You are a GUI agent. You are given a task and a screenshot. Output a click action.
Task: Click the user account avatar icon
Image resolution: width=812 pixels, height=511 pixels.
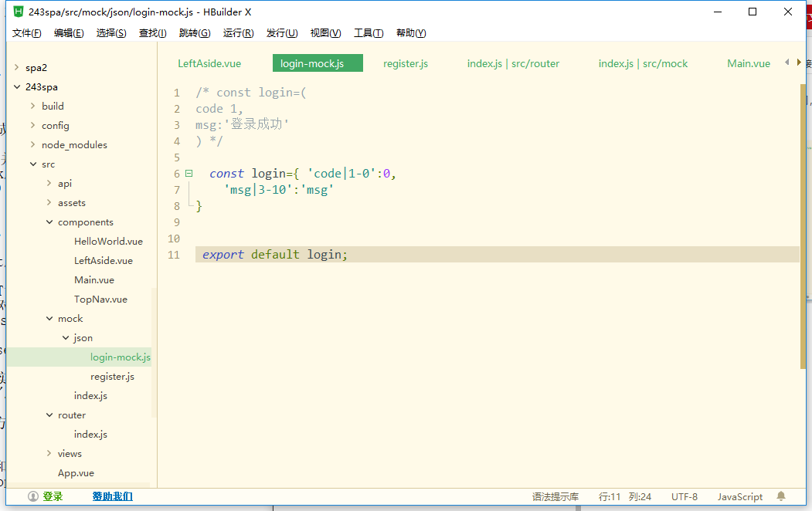click(x=33, y=496)
